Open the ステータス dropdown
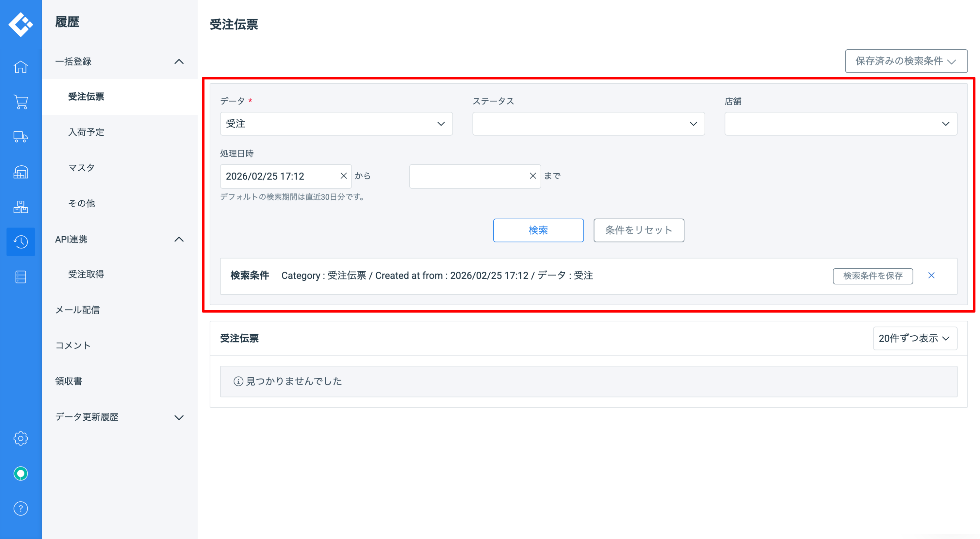The height and width of the screenshot is (539, 980). click(x=588, y=124)
